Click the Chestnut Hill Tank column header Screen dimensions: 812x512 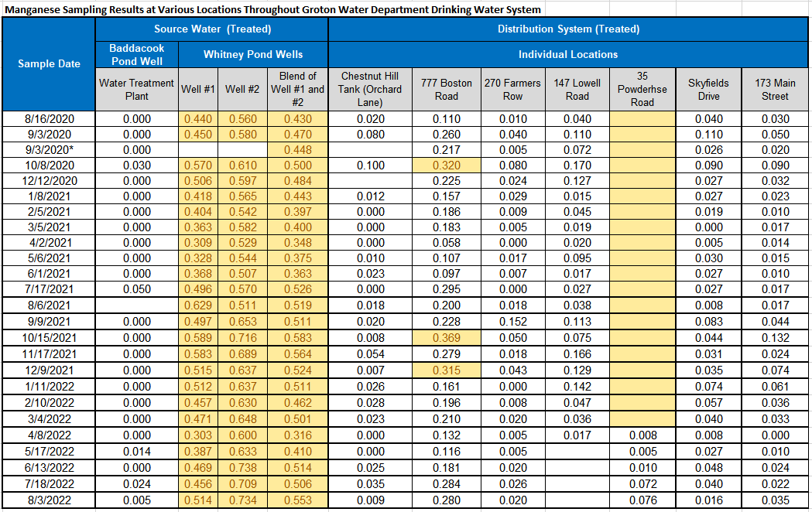[370, 89]
